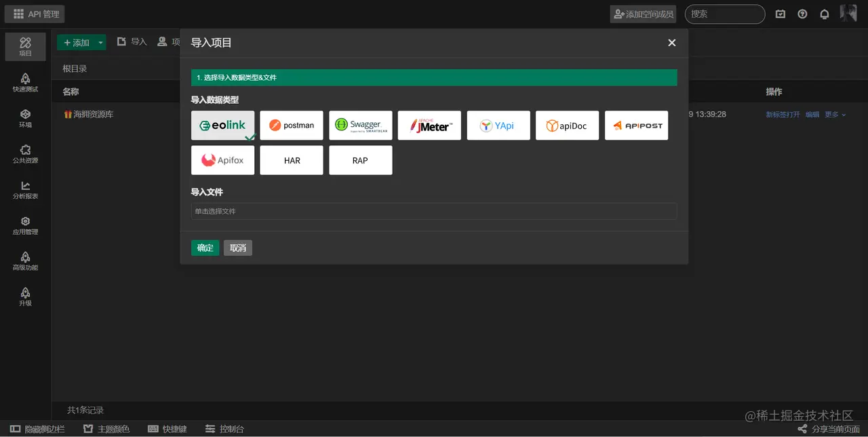This screenshot has width=868, height=437.
Task: Toggle 隐藏侧边栏 in status bar
Action: pyautogui.click(x=37, y=429)
